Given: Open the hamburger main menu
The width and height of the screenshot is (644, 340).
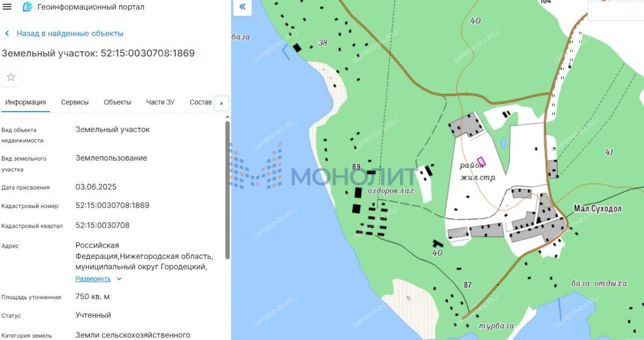Looking at the screenshot, I should (7, 7).
